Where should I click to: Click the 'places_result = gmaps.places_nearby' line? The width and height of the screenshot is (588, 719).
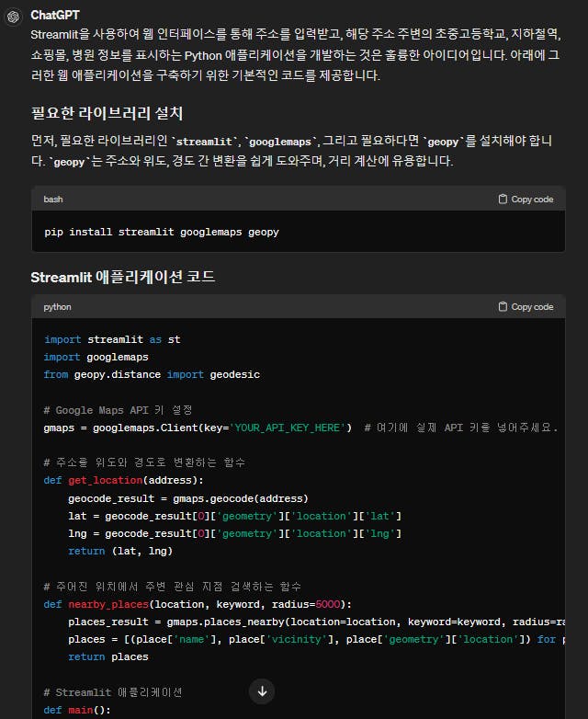pos(316,622)
